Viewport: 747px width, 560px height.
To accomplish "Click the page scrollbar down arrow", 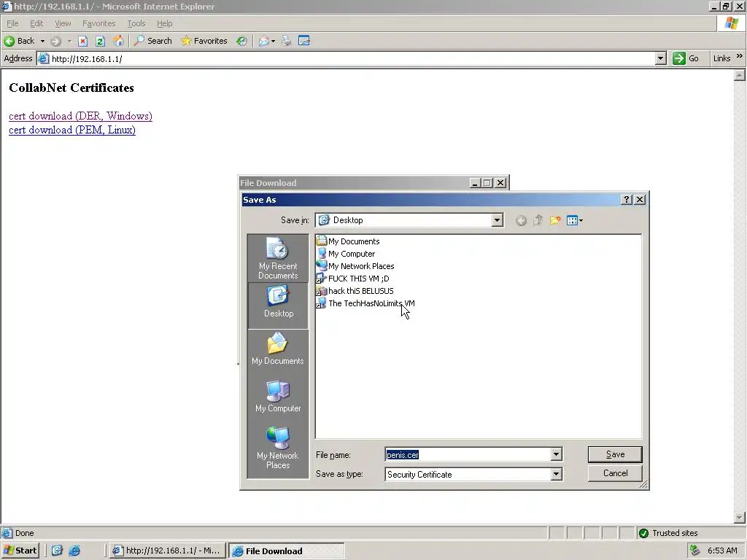I will coord(740,518).
